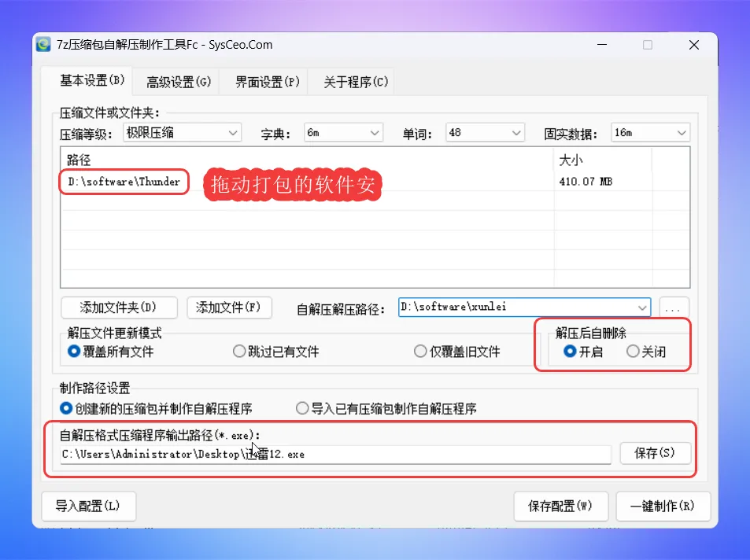The height and width of the screenshot is (560, 750).
Task: Open the 压缩等级 dropdown
Action: tap(233, 133)
